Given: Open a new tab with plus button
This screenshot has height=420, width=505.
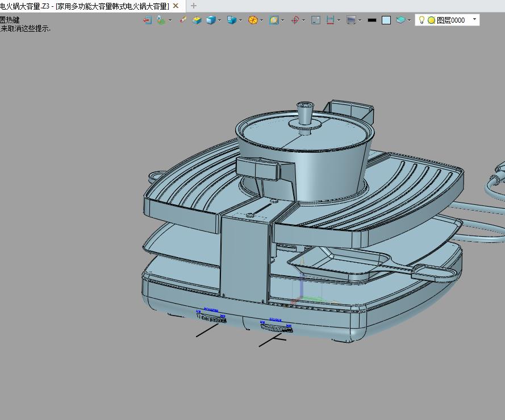Looking at the screenshot, I should [194, 6].
